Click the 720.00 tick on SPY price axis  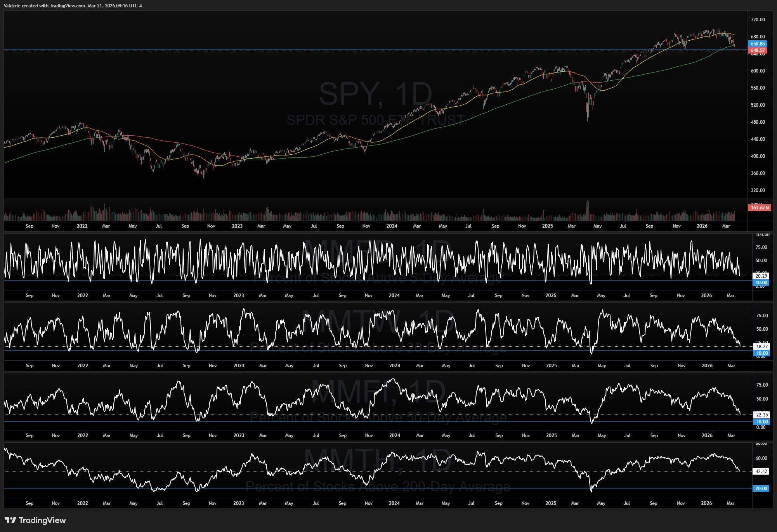[758, 20]
